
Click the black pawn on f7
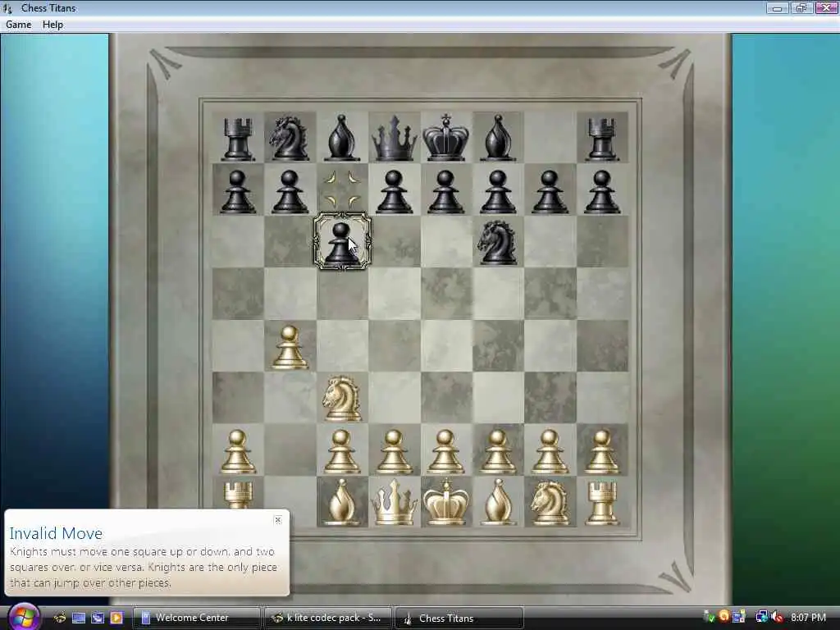click(498, 192)
